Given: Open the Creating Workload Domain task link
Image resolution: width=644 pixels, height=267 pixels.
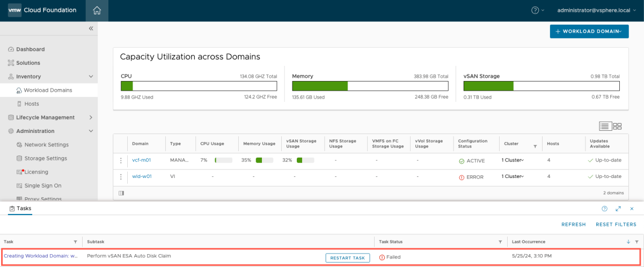Looking at the screenshot, I should pyautogui.click(x=41, y=256).
